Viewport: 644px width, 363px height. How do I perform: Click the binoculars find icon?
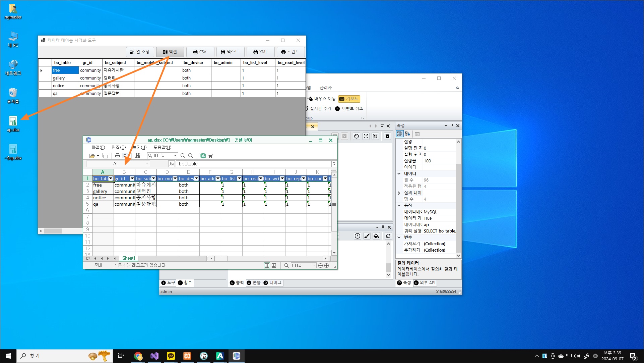(137, 156)
